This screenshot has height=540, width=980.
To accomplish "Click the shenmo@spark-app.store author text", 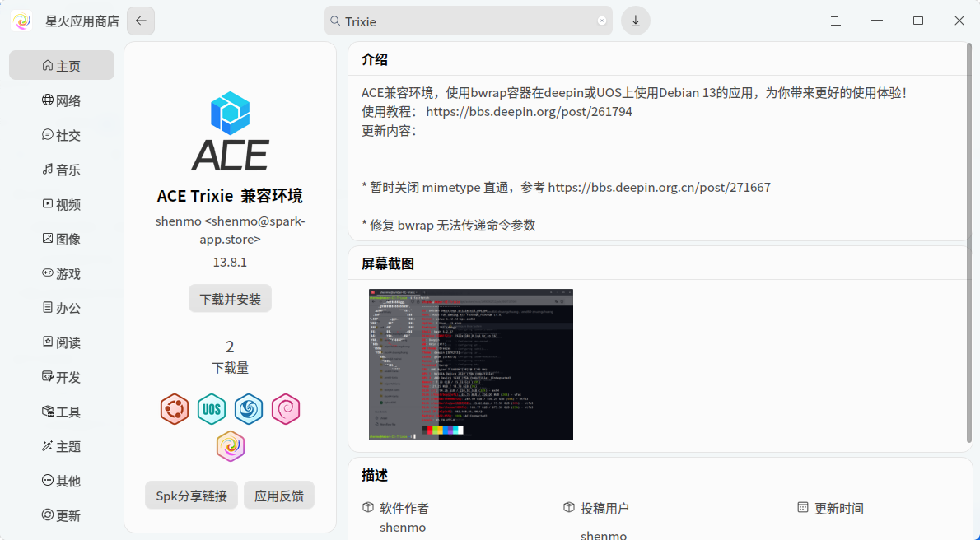I will 230,230.
